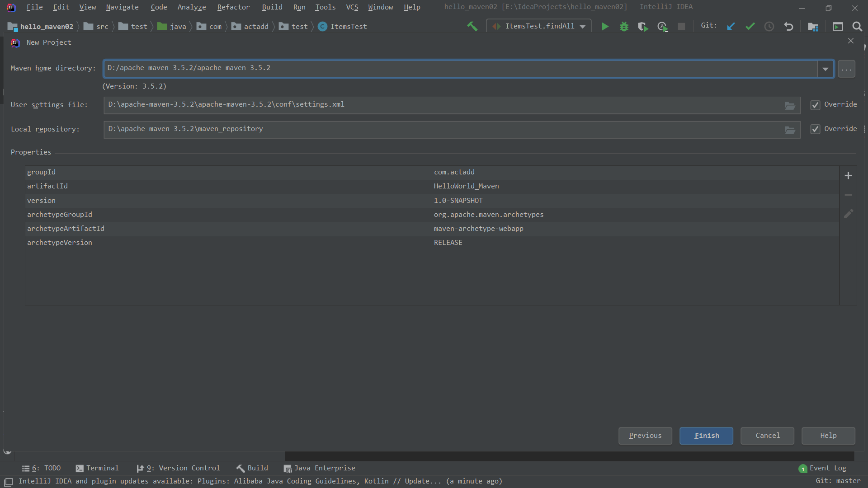This screenshot has height=488, width=868.
Task: Click the Git update project arrow
Action: (731, 27)
